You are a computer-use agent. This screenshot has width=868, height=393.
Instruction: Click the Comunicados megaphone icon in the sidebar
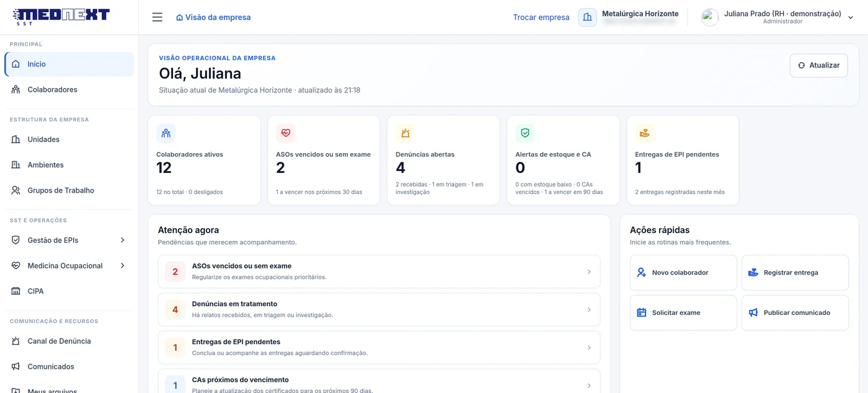[16, 366]
